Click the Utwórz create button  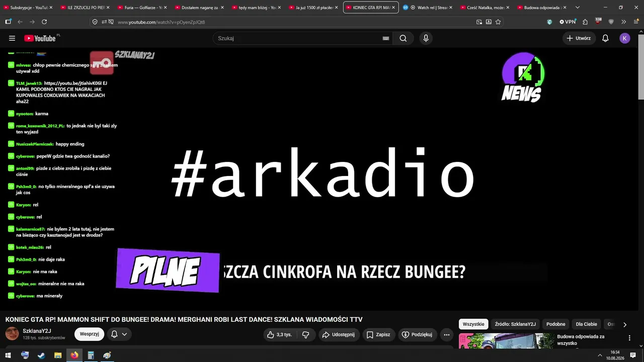(x=579, y=38)
